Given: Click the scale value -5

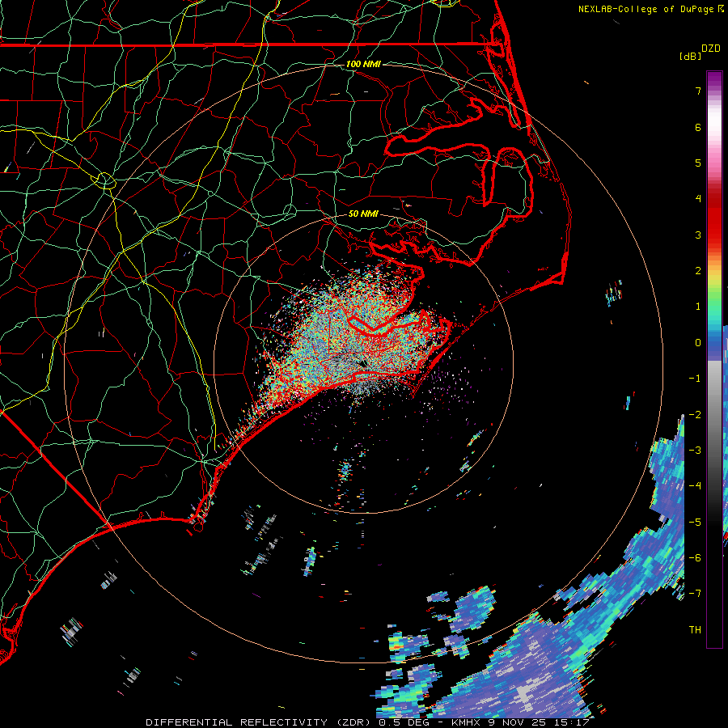Looking at the screenshot, I should coord(695,522).
